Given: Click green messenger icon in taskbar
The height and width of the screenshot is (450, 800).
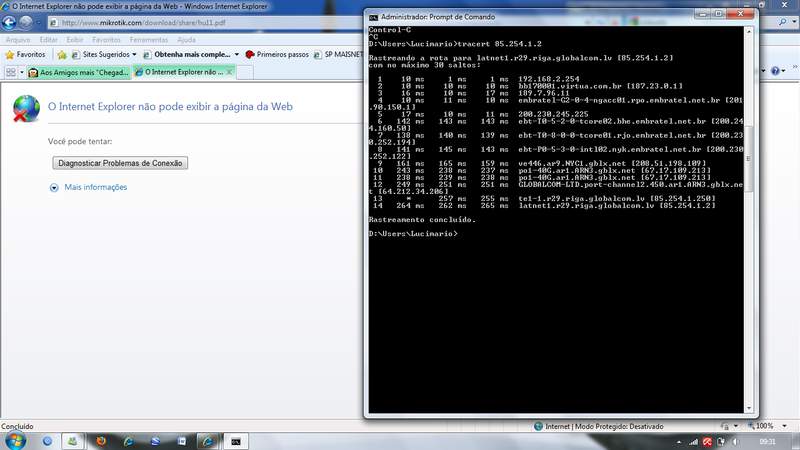Looking at the screenshot, I should pyautogui.click(x=72, y=441).
